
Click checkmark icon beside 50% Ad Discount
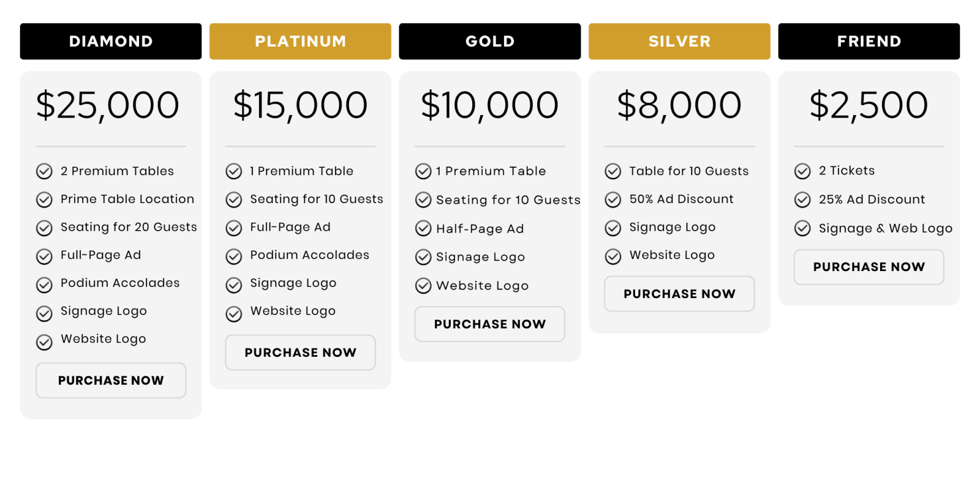pos(613,199)
